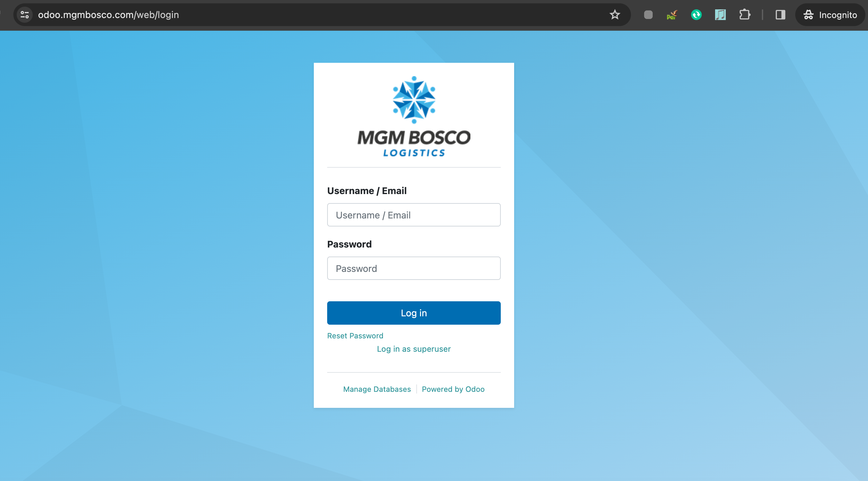868x481 pixels.
Task: Click the bold Username / Email label
Action: coord(367,191)
